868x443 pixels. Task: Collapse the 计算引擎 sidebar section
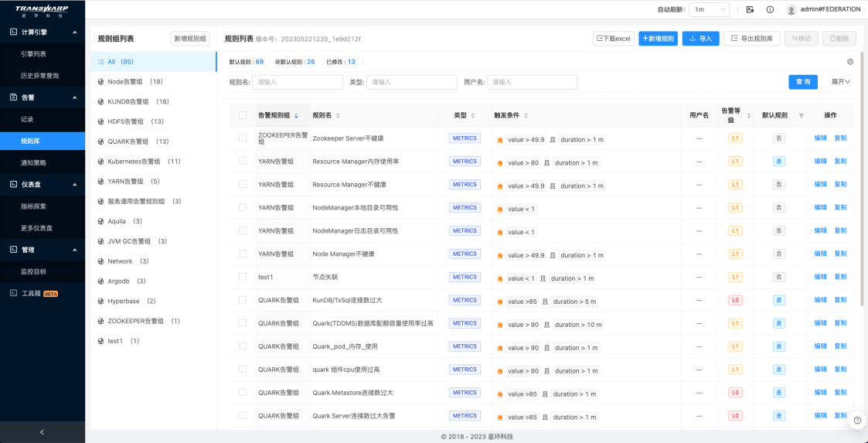point(75,32)
